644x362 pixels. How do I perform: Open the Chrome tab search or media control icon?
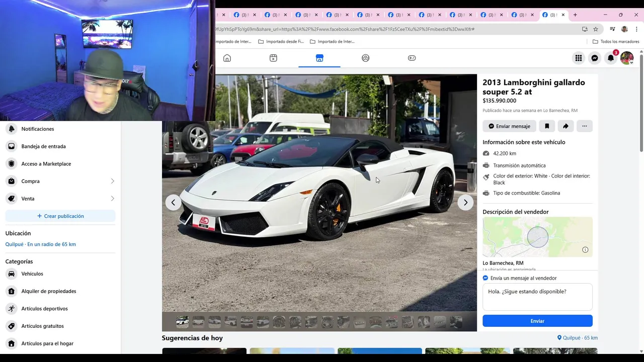pyautogui.click(x=612, y=29)
